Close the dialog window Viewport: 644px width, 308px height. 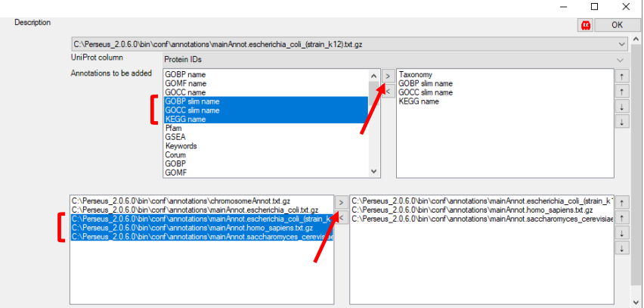point(626,7)
